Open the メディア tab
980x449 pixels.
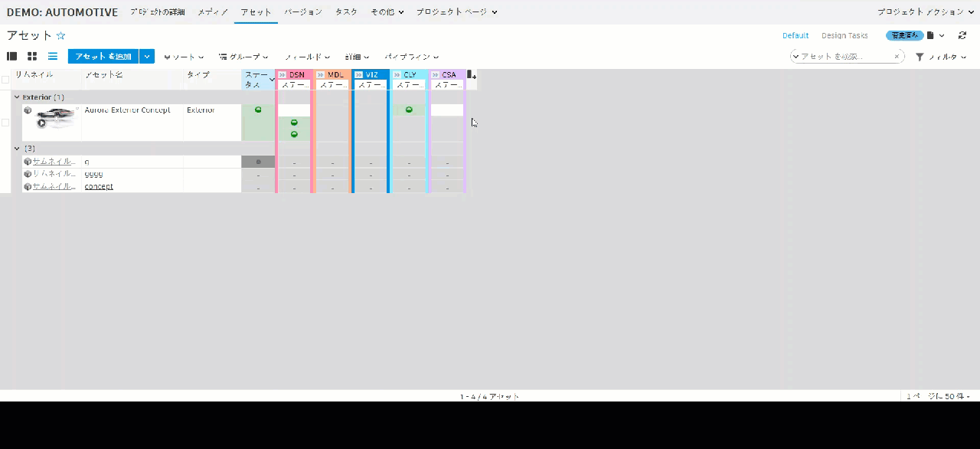pyautogui.click(x=213, y=12)
